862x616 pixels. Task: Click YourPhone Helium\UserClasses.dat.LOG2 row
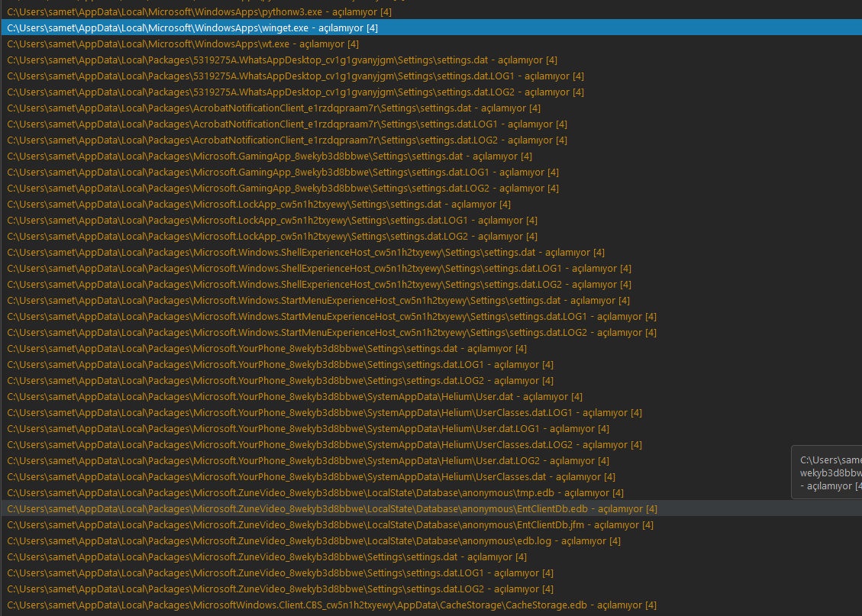[431, 444]
